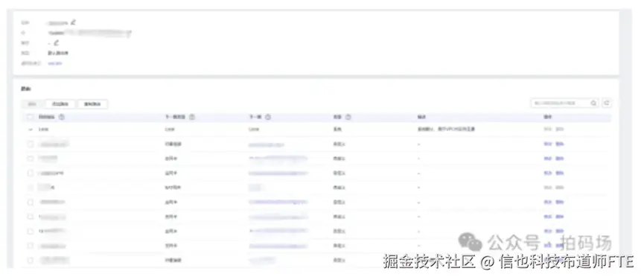Click the pencil edit icon beside the description dash
This screenshot has width=644, height=280.
(57, 42)
